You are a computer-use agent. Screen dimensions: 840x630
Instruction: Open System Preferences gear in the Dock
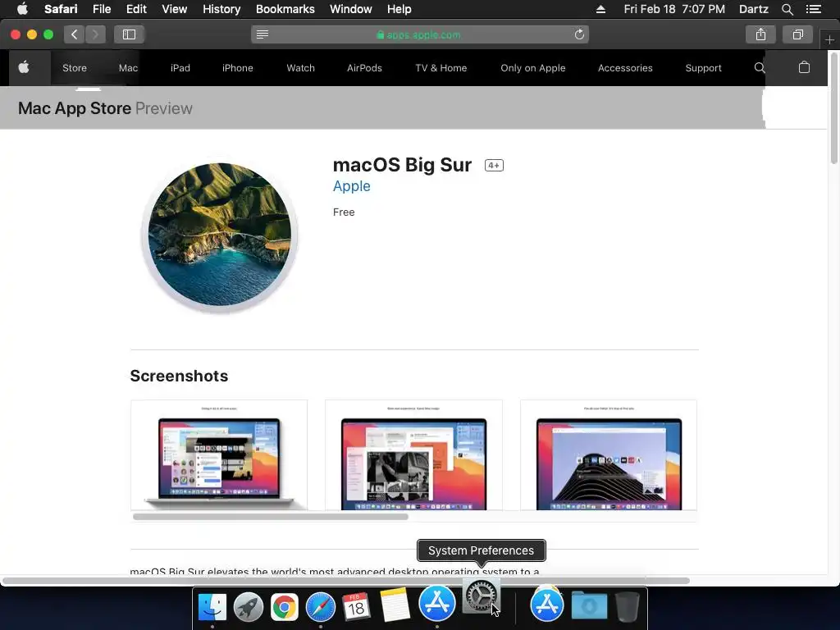481,596
